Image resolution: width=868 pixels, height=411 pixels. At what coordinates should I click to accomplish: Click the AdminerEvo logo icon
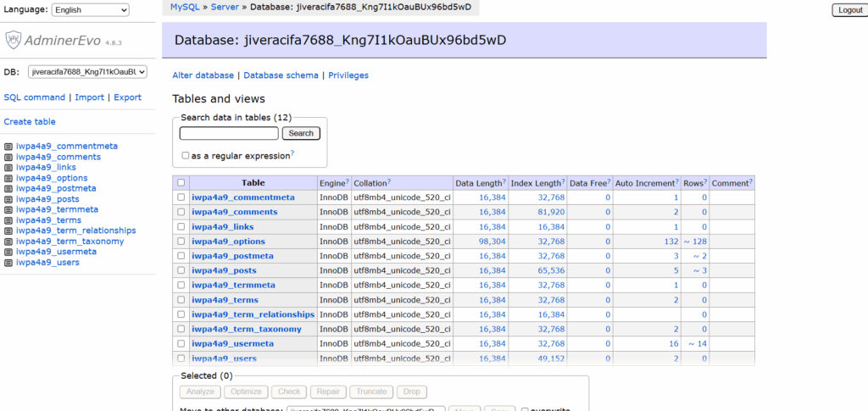[x=14, y=39]
